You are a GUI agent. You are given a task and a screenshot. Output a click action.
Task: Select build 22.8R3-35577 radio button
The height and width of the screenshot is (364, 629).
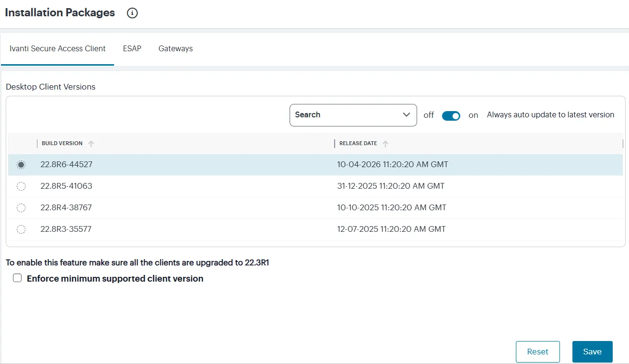pos(21,229)
